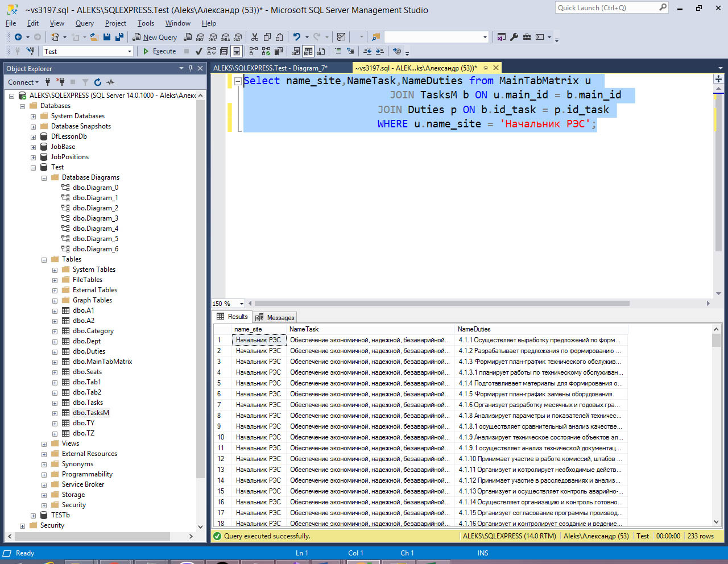Set output to Results to Grid
The width and height of the screenshot is (728, 564).
[x=308, y=51]
